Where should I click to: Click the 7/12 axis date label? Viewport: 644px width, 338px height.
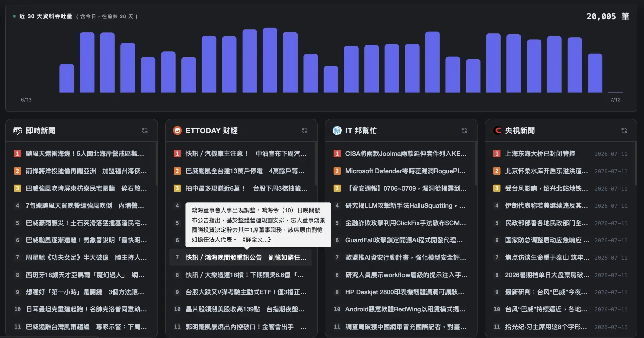pos(615,100)
